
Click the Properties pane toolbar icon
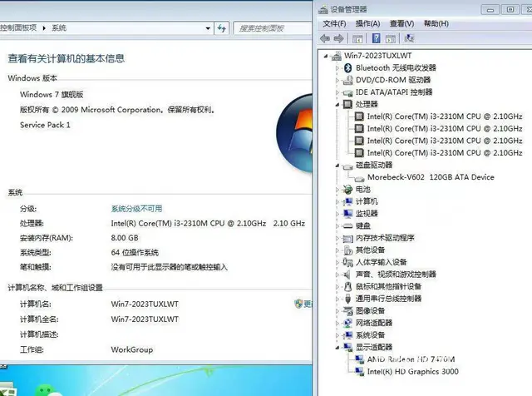tap(391, 39)
